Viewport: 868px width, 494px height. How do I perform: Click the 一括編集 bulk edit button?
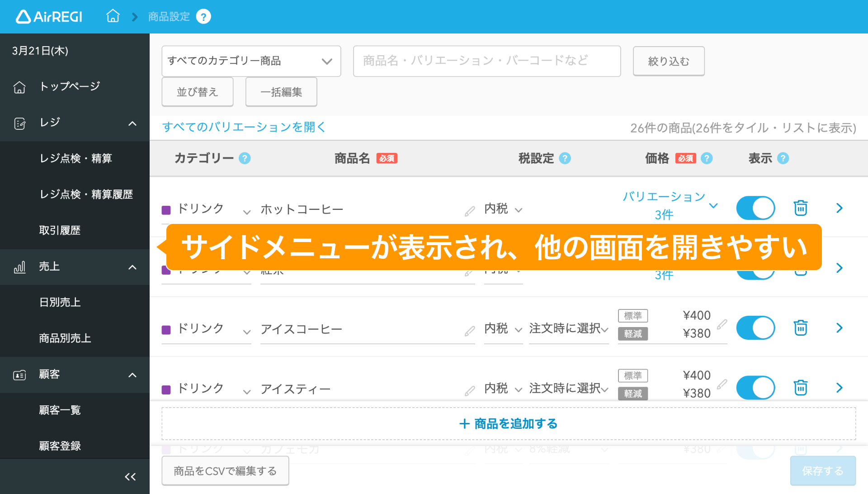tap(281, 92)
